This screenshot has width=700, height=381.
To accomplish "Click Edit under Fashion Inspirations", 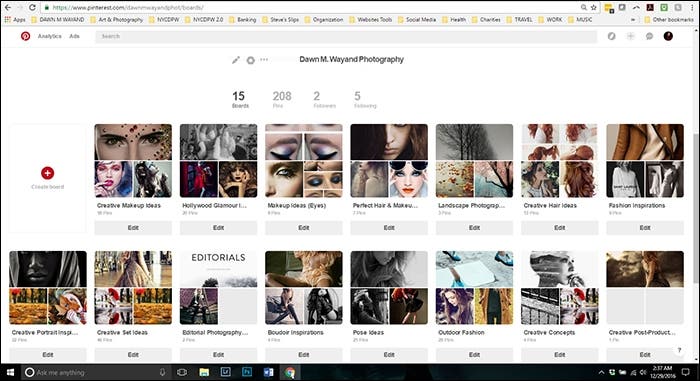I will (645, 228).
